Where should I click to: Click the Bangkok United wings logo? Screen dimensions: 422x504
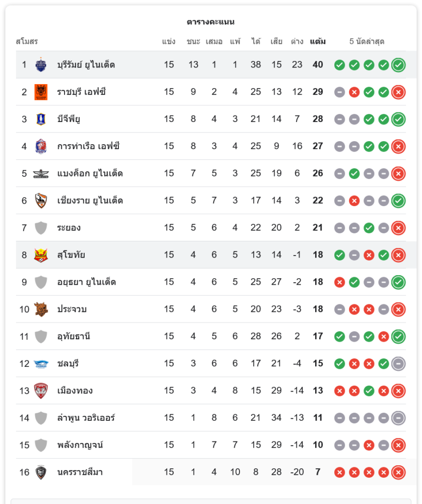pyautogui.click(x=41, y=174)
